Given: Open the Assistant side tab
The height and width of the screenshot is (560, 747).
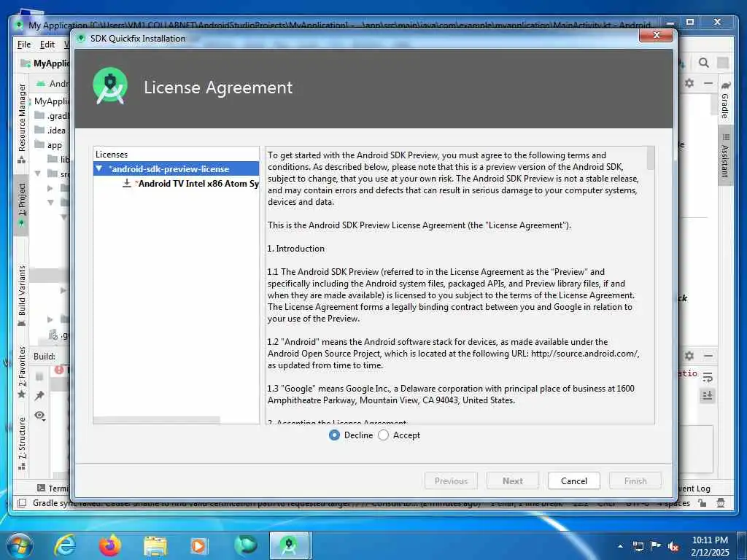Looking at the screenshot, I should tap(725, 156).
